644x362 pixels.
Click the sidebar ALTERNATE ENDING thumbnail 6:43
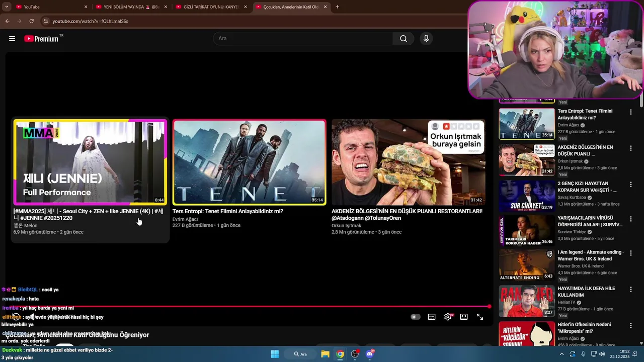tap(527, 265)
